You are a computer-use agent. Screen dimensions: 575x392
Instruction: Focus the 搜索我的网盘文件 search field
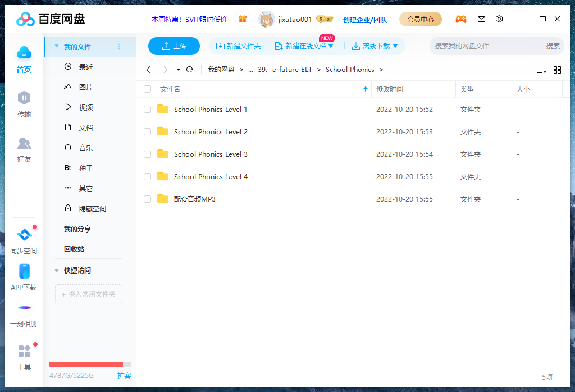[485, 46]
